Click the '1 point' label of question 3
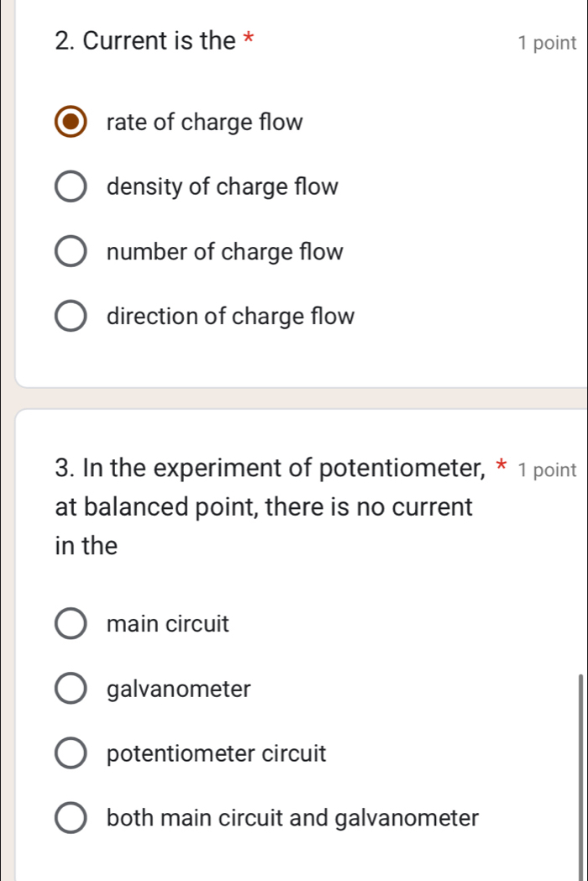This screenshot has height=881, width=588. [x=548, y=469]
